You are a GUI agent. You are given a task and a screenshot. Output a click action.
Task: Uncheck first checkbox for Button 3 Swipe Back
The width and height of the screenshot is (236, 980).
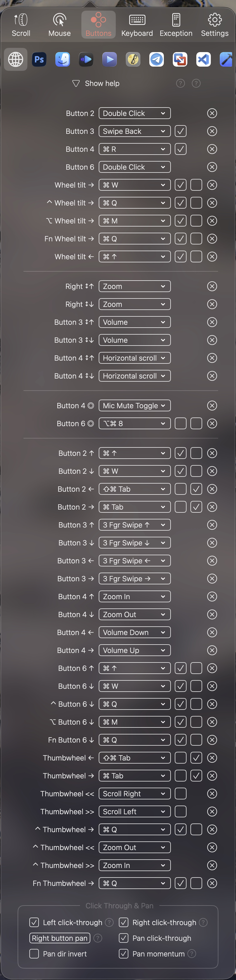click(x=181, y=131)
